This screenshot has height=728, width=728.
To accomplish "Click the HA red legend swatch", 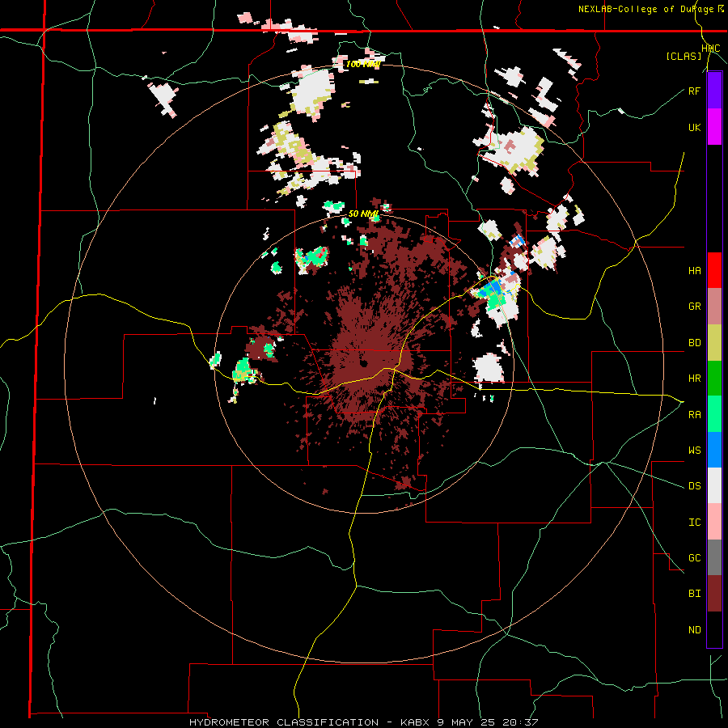I will click(714, 270).
